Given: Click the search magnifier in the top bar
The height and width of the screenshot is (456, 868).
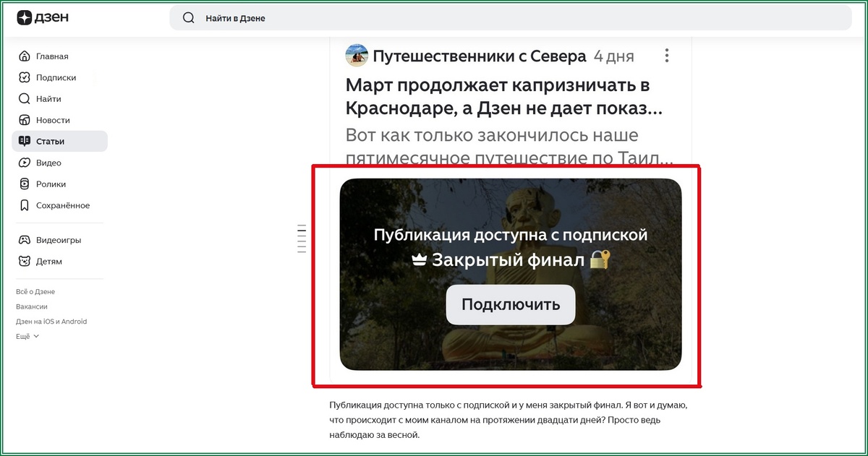Looking at the screenshot, I should [188, 17].
